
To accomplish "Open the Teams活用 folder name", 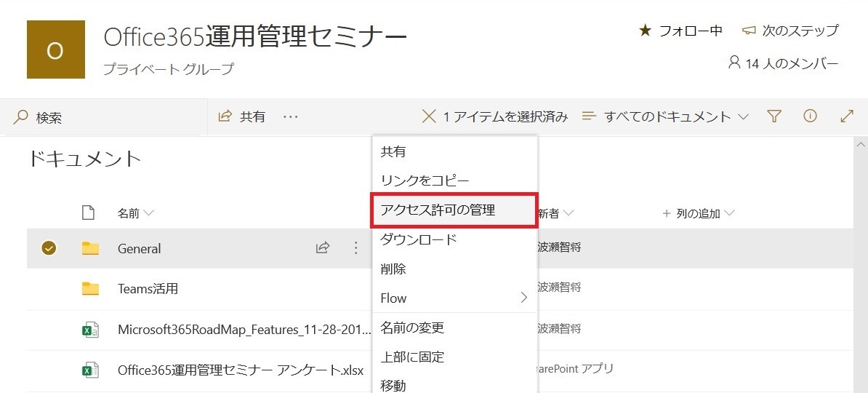I will (148, 289).
